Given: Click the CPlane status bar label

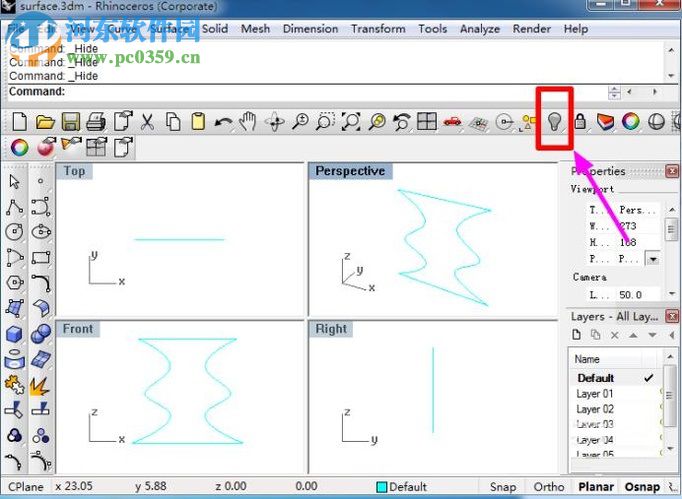Looking at the screenshot, I should point(26,487).
